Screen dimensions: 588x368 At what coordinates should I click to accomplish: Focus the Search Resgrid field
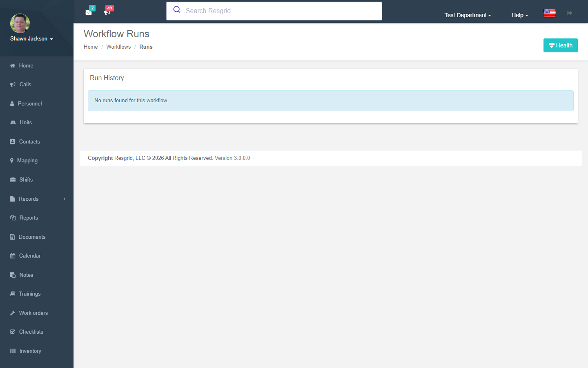(x=274, y=11)
